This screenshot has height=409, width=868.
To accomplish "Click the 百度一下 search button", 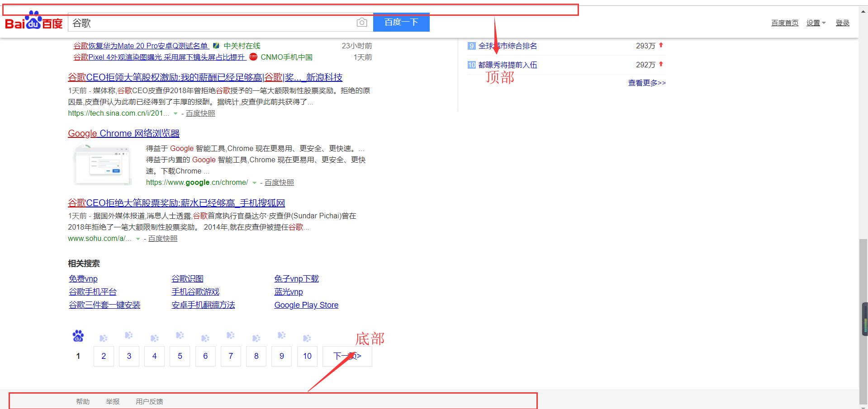I will 401,23.
